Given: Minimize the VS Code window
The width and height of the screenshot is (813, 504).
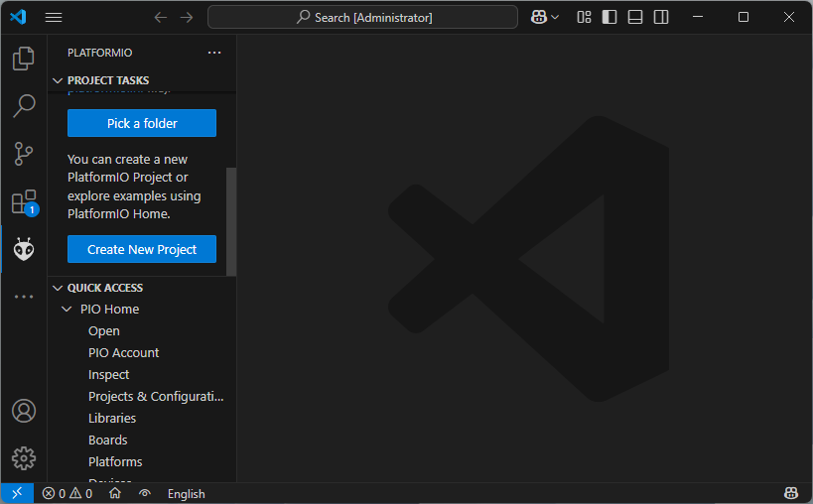Looking at the screenshot, I should [698, 17].
